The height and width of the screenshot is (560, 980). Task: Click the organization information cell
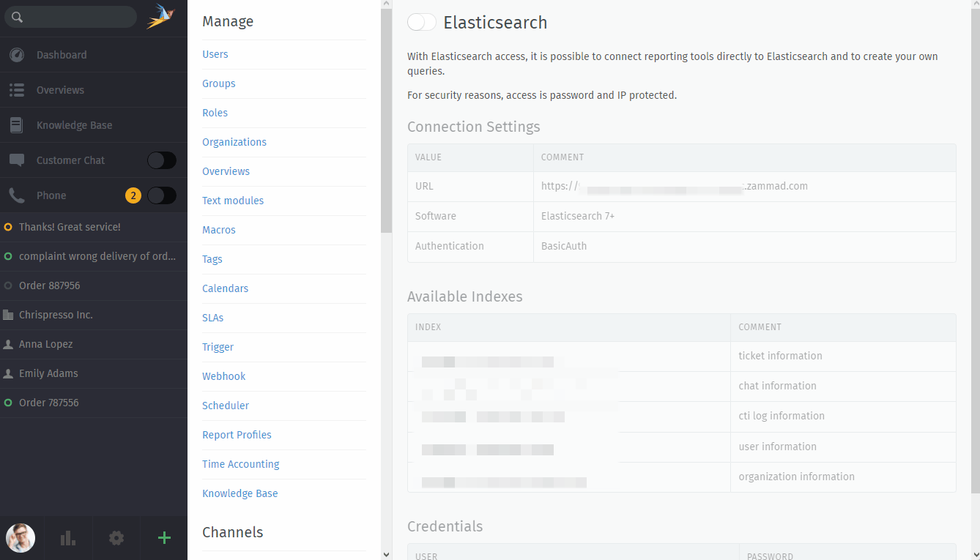pos(843,477)
